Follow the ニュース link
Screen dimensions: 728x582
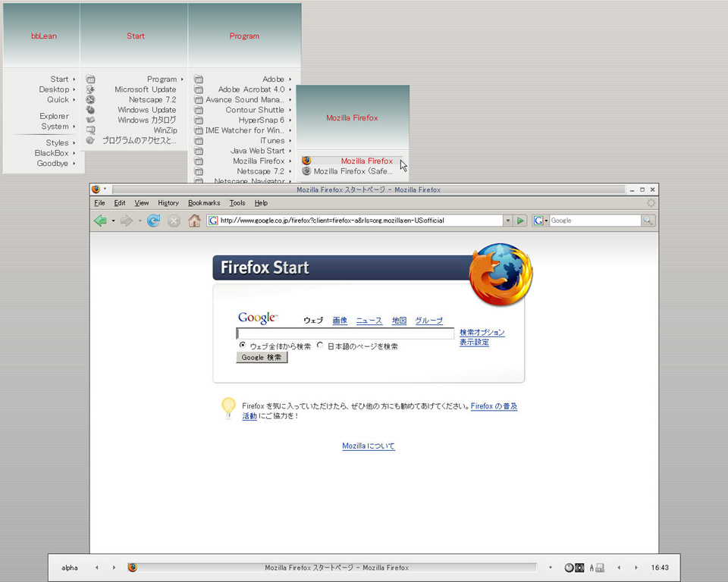click(x=369, y=321)
